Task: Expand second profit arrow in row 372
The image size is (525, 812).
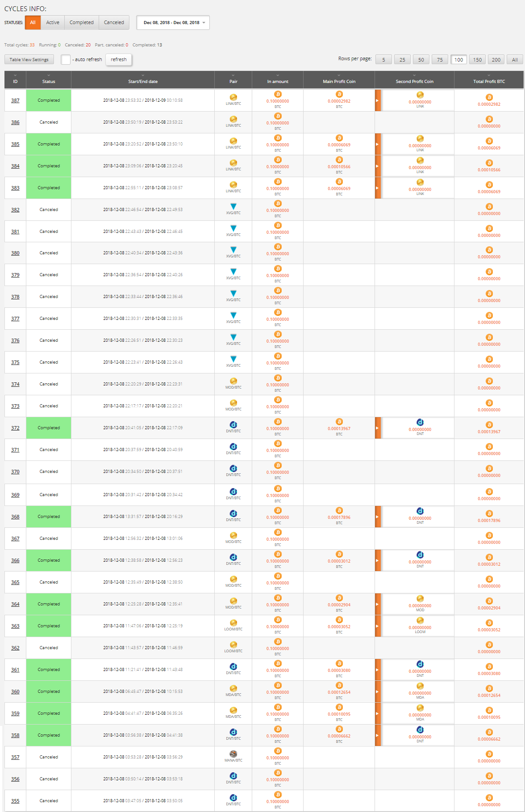Action: (x=378, y=428)
